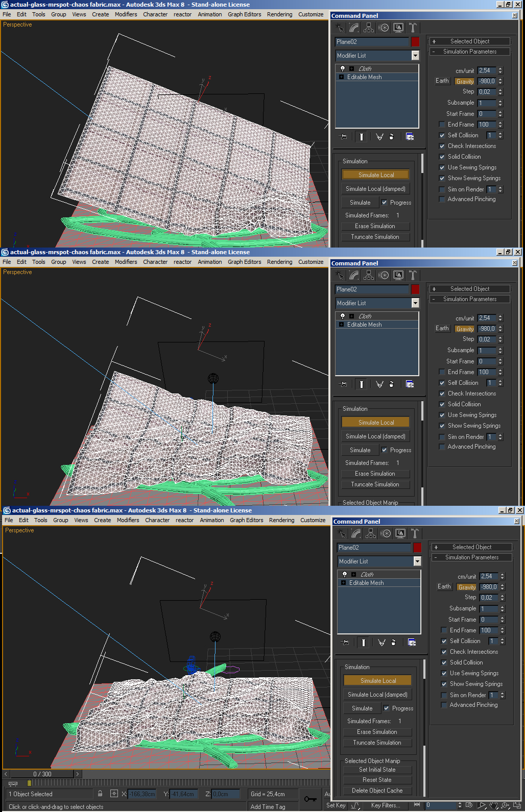The height and width of the screenshot is (812, 525).
Task: Click Erase Simulation button in middle window
Action: click(x=375, y=474)
